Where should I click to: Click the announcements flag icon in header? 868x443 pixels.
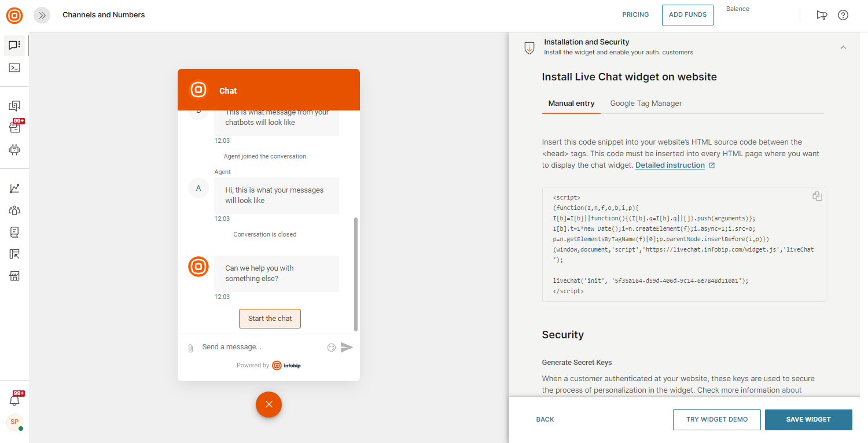pyautogui.click(x=822, y=15)
